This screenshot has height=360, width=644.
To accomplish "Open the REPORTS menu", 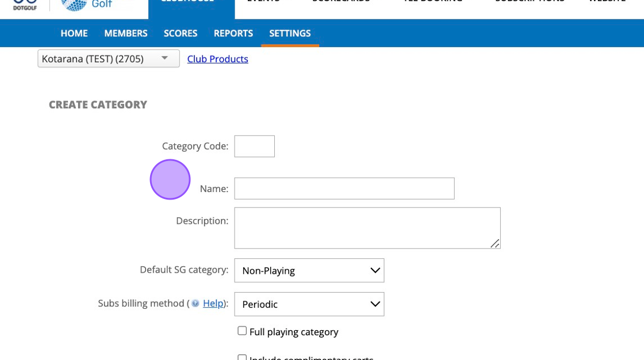I will [x=233, y=33].
